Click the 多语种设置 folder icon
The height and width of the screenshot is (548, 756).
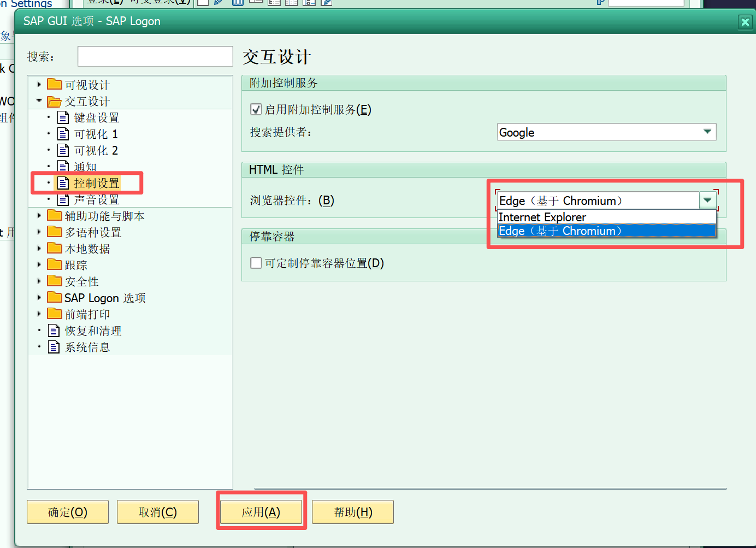[x=55, y=232]
